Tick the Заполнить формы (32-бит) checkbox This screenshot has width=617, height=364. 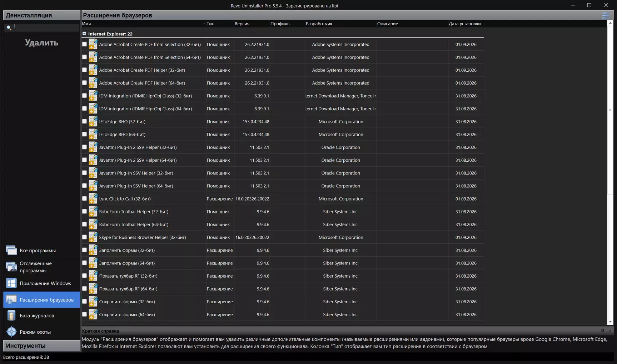pyautogui.click(x=84, y=250)
